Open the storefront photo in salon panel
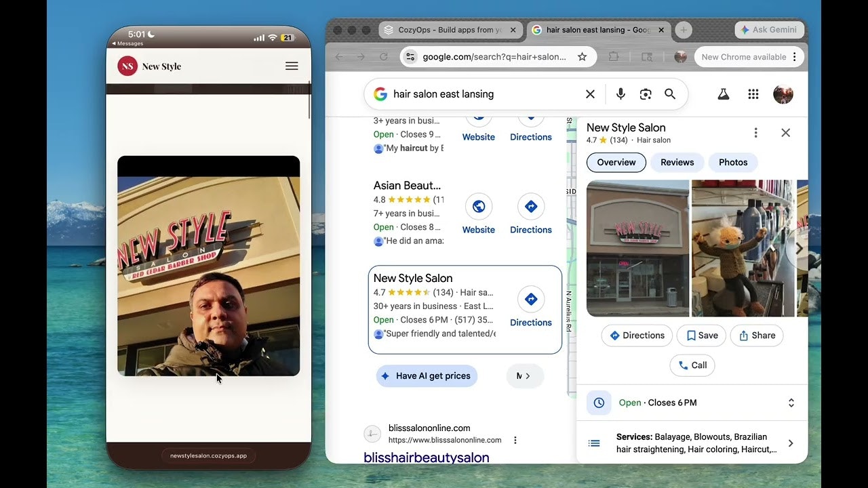The width and height of the screenshot is (868, 488). pos(637,248)
